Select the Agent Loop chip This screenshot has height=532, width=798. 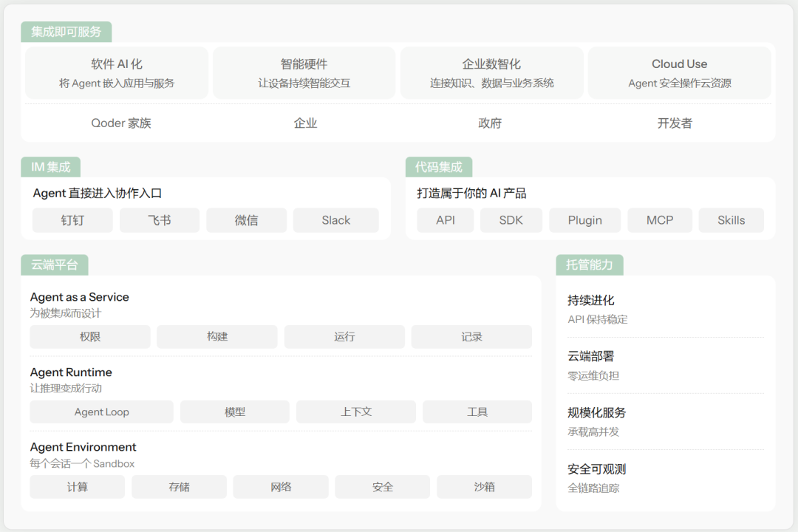102,412
